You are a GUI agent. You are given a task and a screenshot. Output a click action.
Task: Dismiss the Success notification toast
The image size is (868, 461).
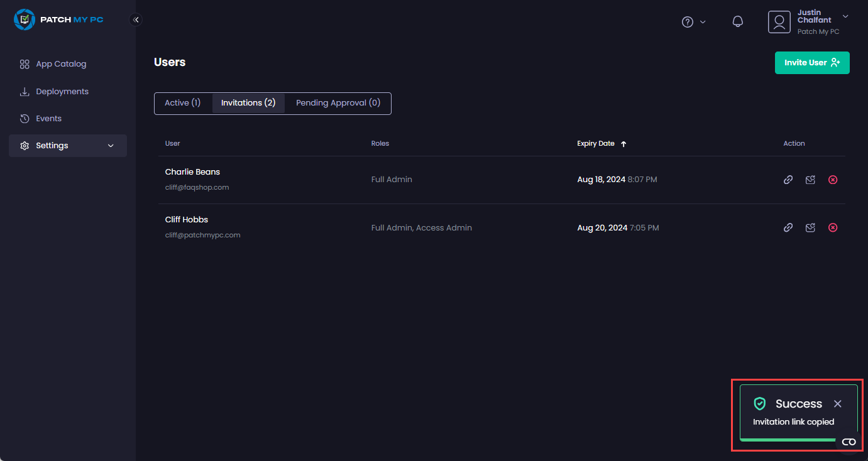click(837, 404)
